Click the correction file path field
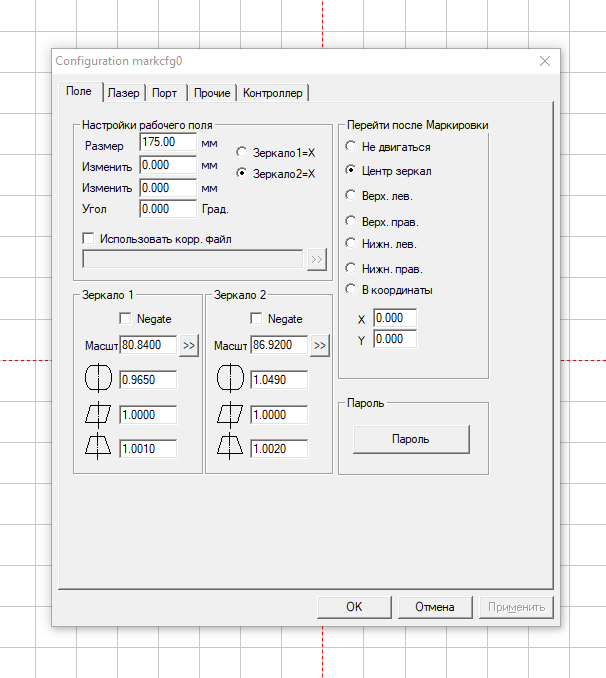The height and width of the screenshot is (678, 606). (x=192, y=259)
